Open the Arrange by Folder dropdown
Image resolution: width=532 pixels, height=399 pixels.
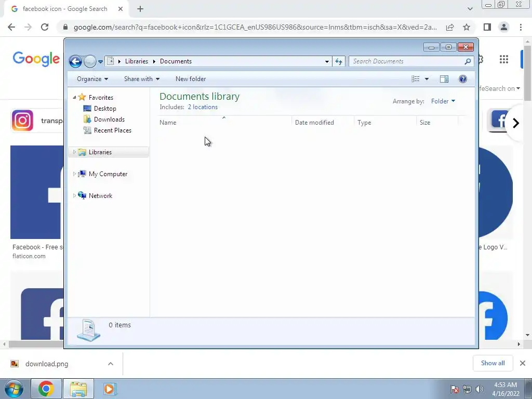coord(443,101)
